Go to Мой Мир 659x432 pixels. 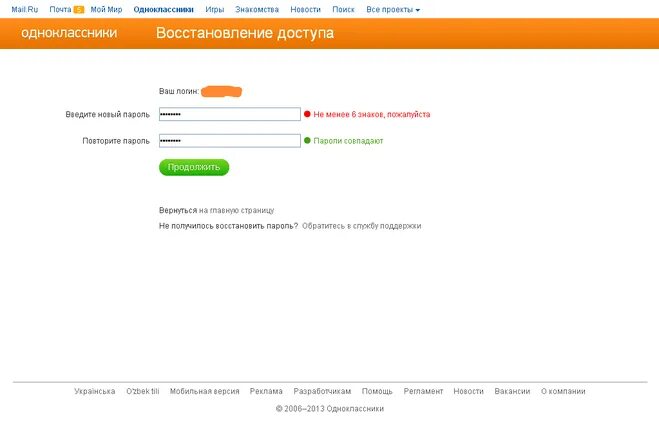[106, 9]
